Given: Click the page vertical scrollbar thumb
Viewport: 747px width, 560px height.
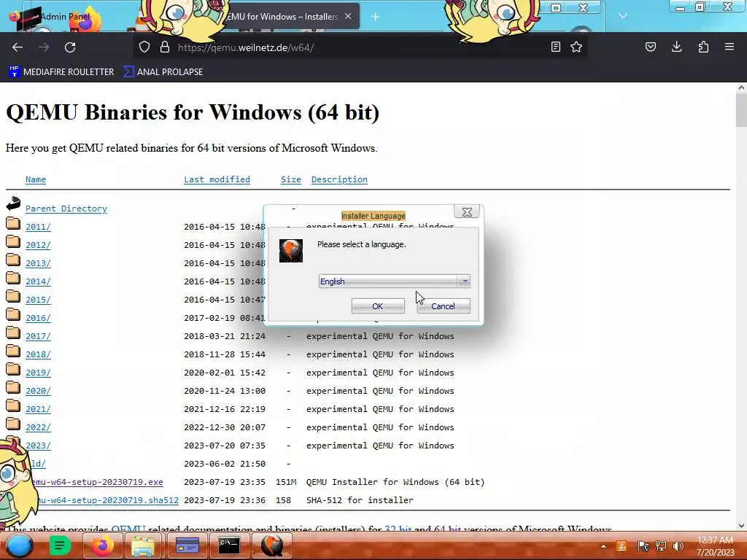Looking at the screenshot, I should [741, 111].
